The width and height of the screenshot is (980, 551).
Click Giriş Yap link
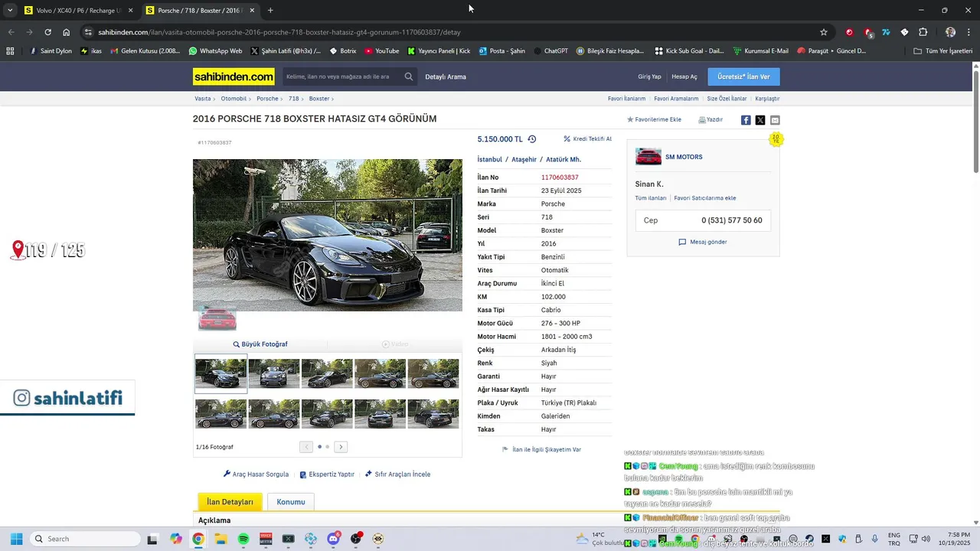click(x=649, y=77)
